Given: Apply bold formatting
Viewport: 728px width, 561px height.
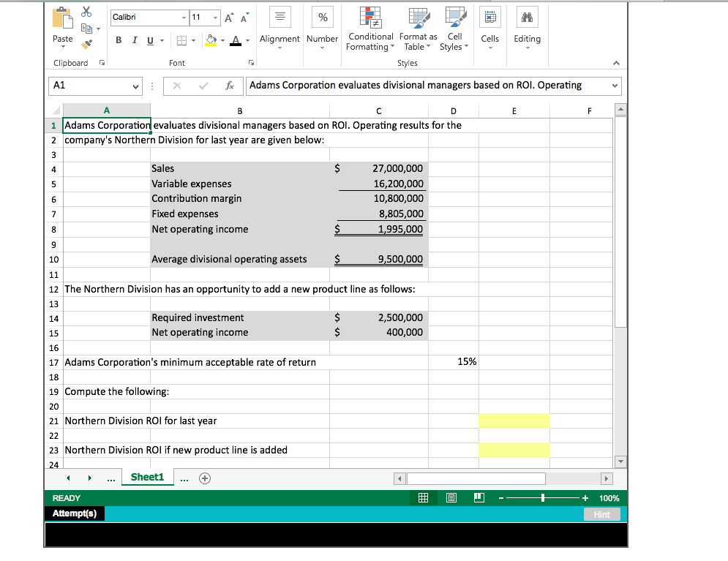Looking at the screenshot, I should pos(118,39).
